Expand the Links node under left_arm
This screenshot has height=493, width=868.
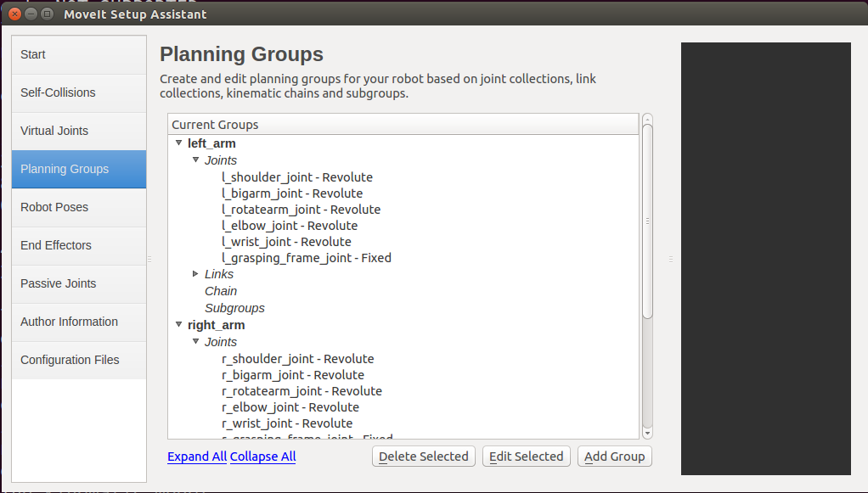[195, 274]
